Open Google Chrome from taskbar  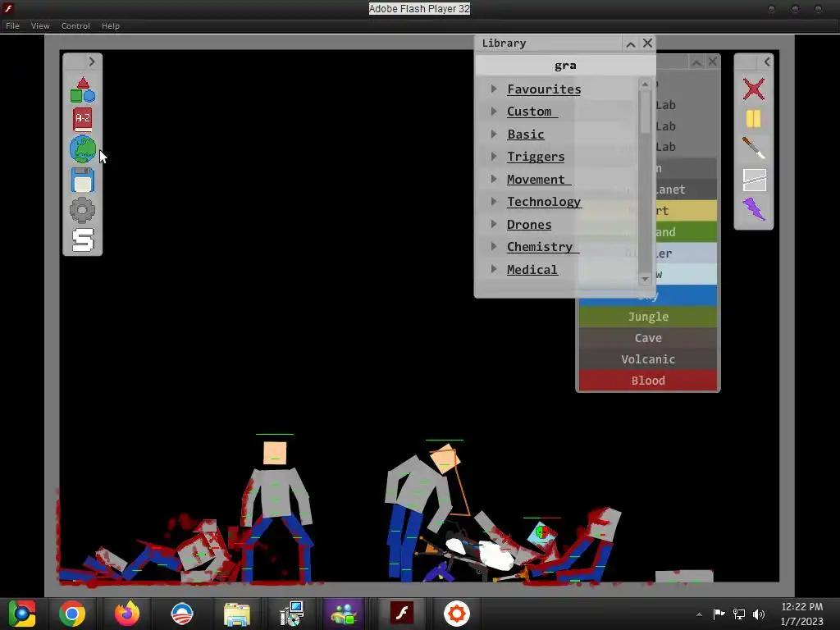point(72,614)
